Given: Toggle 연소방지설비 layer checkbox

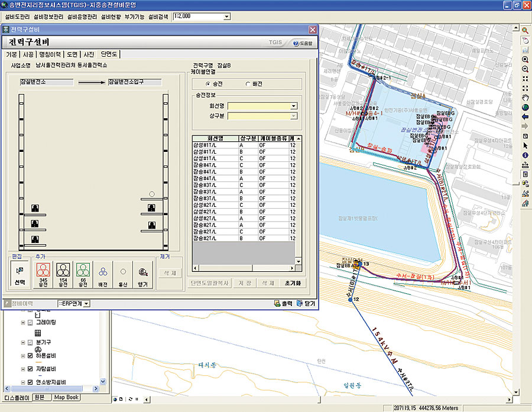Looking at the screenshot, I should [x=30, y=382].
